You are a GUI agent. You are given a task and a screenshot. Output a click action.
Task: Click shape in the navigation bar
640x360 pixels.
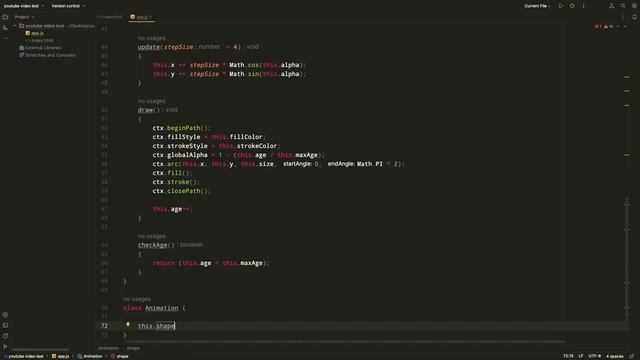(x=120, y=356)
